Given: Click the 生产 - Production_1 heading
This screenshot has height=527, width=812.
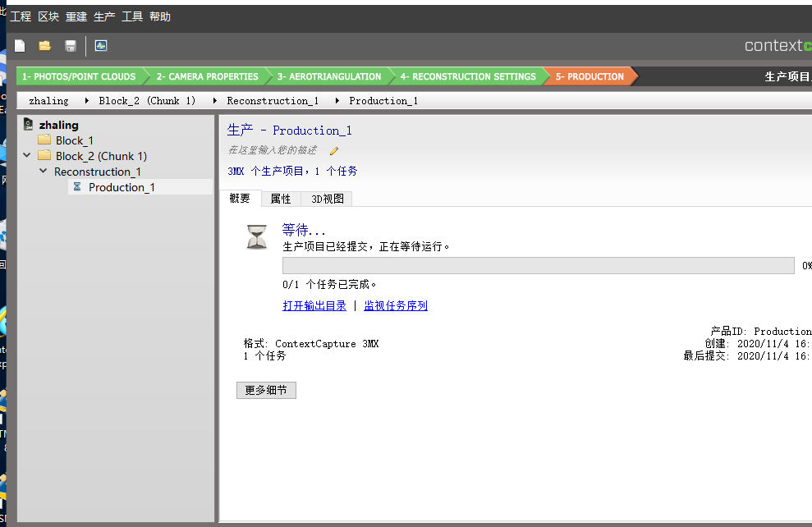Looking at the screenshot, I should (x=290, y=130).
